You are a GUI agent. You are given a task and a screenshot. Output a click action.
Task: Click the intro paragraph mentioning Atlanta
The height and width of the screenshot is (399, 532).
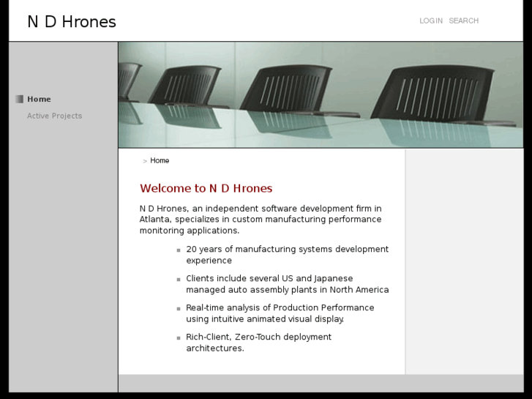pyautogui.click(x=261, y=220)
